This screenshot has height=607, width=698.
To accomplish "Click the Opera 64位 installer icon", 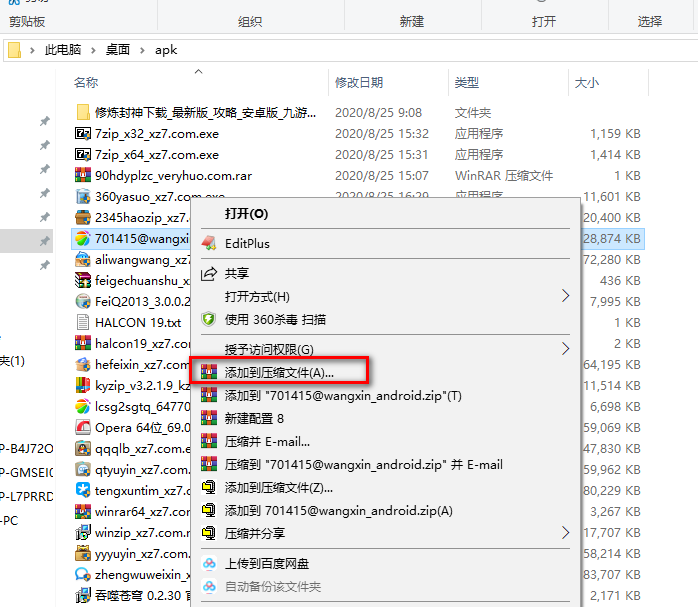I will pos(83,427).
